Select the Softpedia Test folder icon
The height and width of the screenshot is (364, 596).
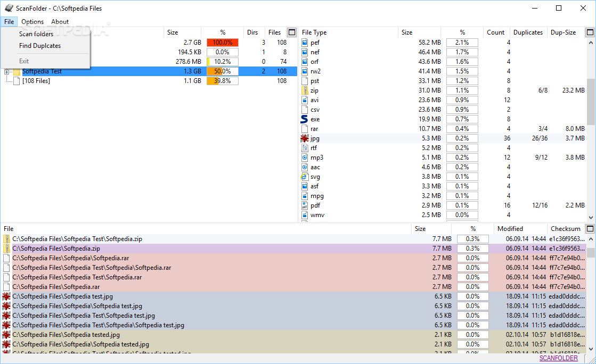[17, 71]
